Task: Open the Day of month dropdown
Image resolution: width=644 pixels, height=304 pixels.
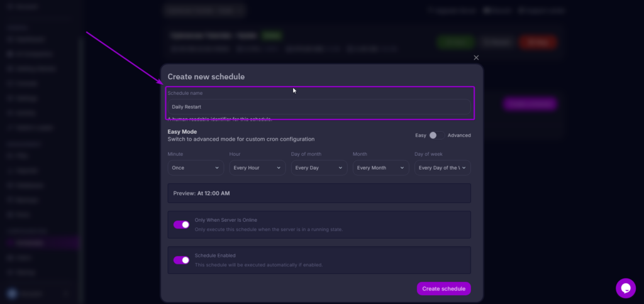Action: (319, 168)
